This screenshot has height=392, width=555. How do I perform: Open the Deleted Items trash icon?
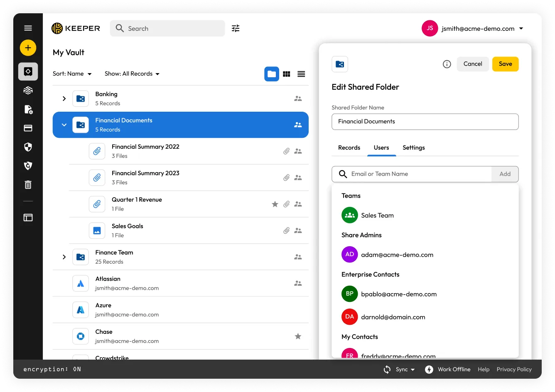click(x=28, y=185)
